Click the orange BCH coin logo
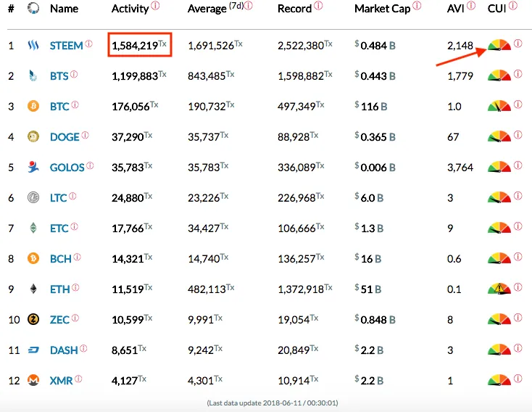The width and height of the screenshot is (532, 412). [x=33, y=258]
